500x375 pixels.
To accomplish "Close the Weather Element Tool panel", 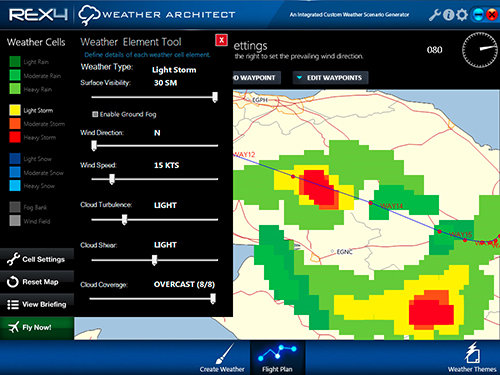I will pyautogui.click(x=222, y=40).
